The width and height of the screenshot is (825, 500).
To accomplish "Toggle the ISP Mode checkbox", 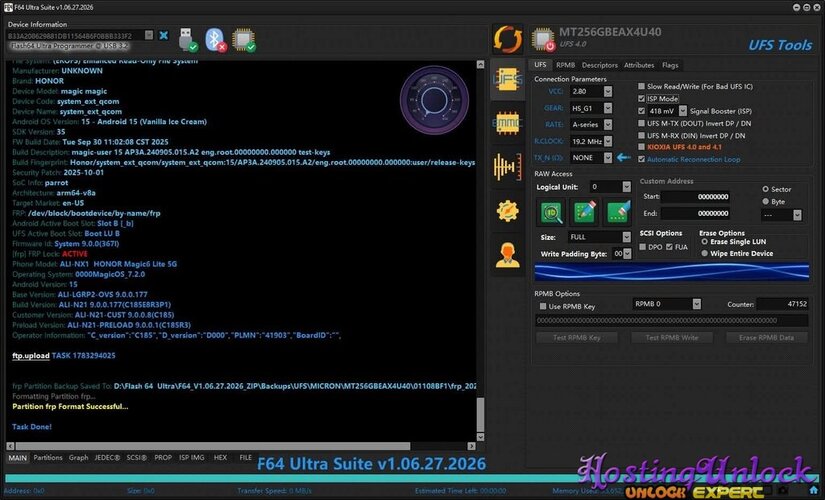I will click(641, 98).
